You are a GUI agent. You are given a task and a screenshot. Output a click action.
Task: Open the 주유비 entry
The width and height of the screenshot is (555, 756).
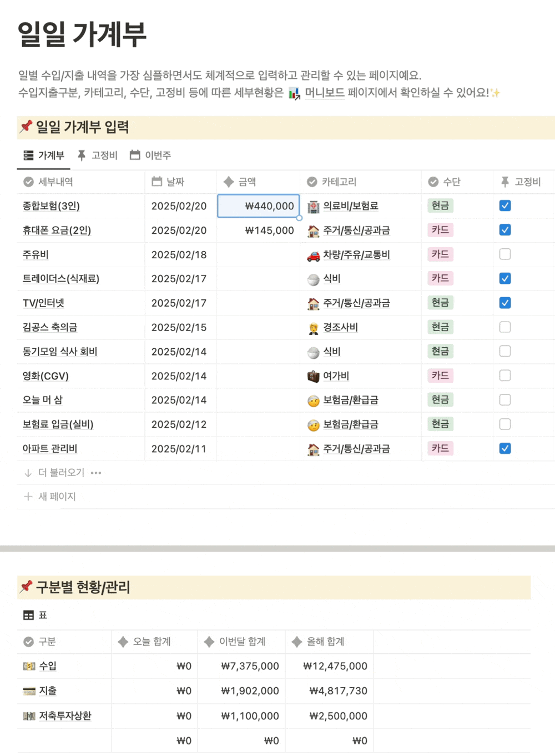pyautogui.click(x=36, y=254)
